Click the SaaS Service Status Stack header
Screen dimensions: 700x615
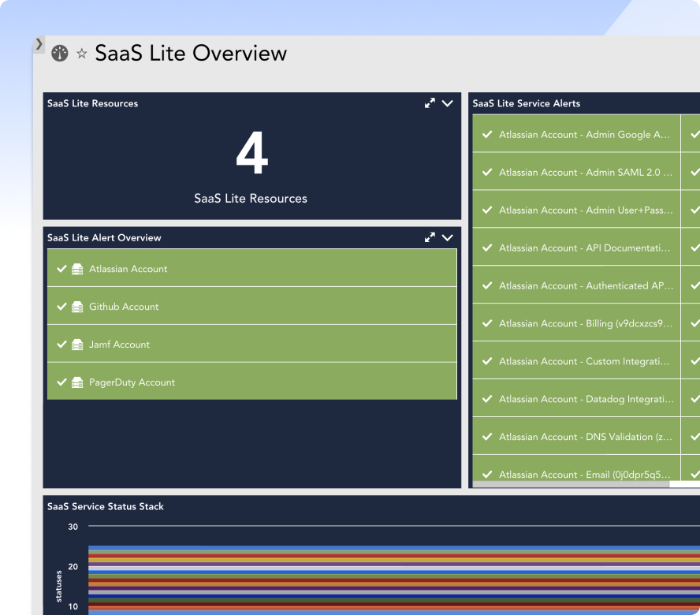click(106, 506)
